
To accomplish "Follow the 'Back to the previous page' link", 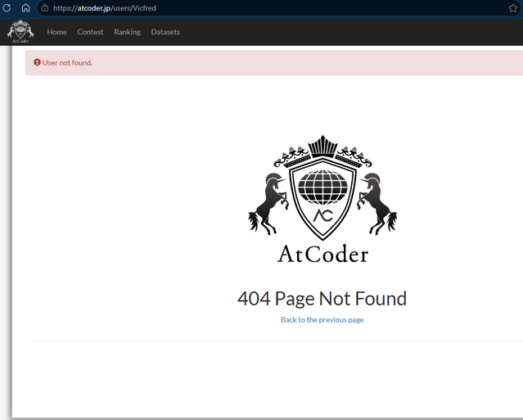I will [322, 319].
